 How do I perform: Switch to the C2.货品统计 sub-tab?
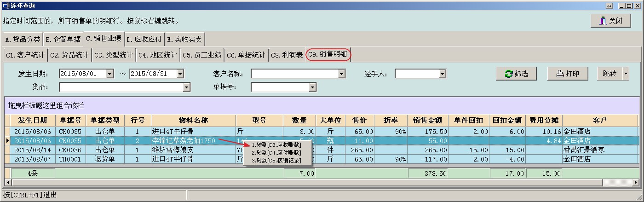[x=69, y=55]
